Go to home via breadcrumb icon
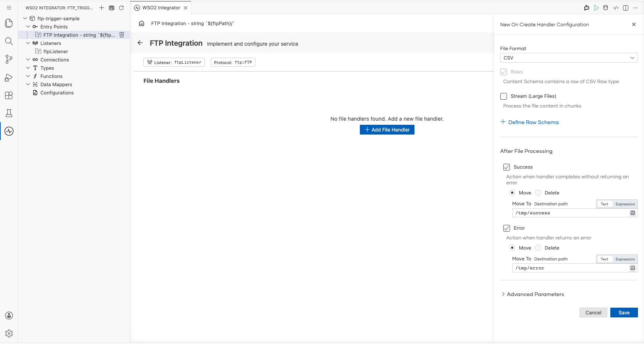The width and height of the screenshot is (644, 344). tap(142, 23)
